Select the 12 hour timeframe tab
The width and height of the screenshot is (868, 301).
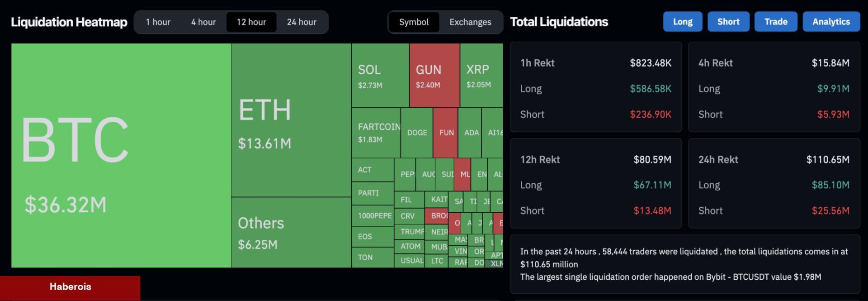(251, 22)
